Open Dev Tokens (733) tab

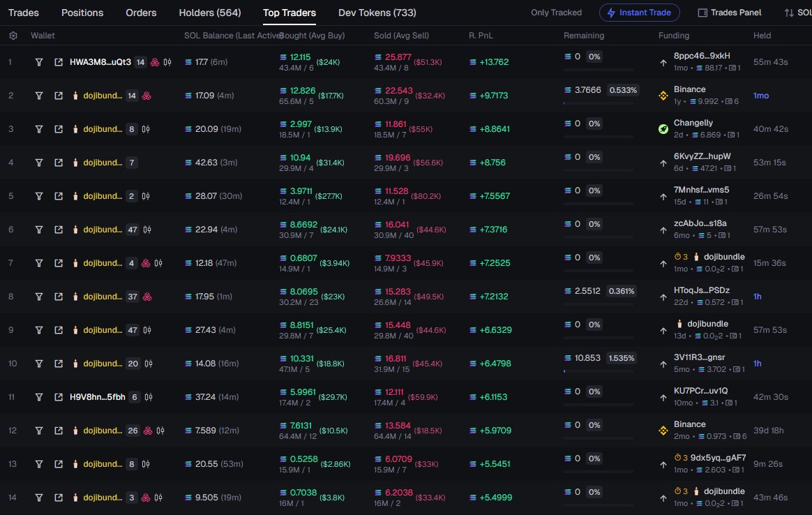pyautogui.click(x=377, y=13)
